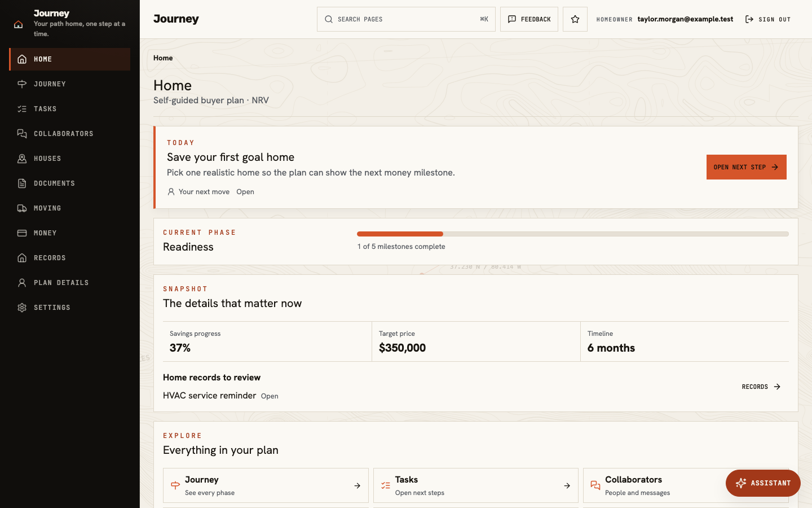Click the milestones progress bar

pos(573,234)
